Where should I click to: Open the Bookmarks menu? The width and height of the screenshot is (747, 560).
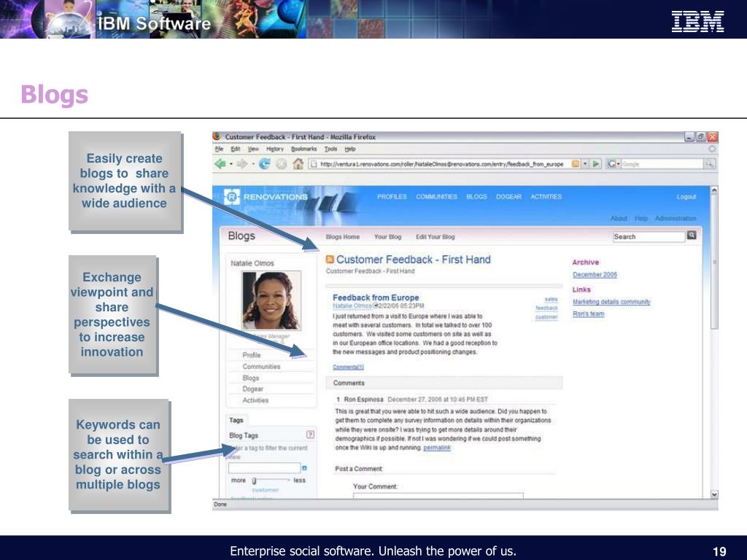point(304,149)
